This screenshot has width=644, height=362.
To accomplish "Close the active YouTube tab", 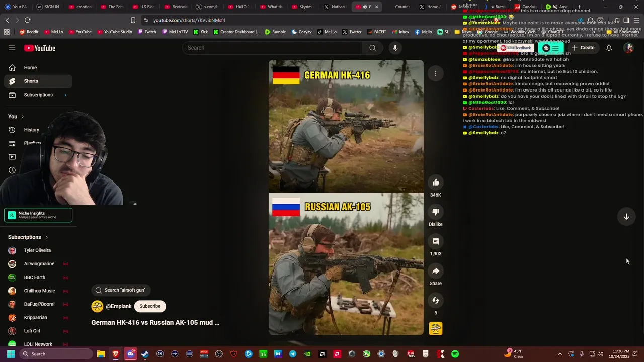I will click(x=376, y=7).
